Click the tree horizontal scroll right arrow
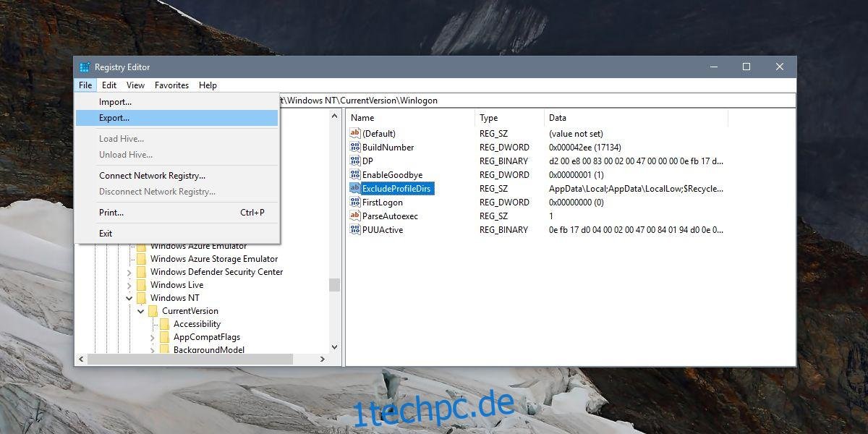This screenshot has width=868, height=434. [x=323, y=359]
